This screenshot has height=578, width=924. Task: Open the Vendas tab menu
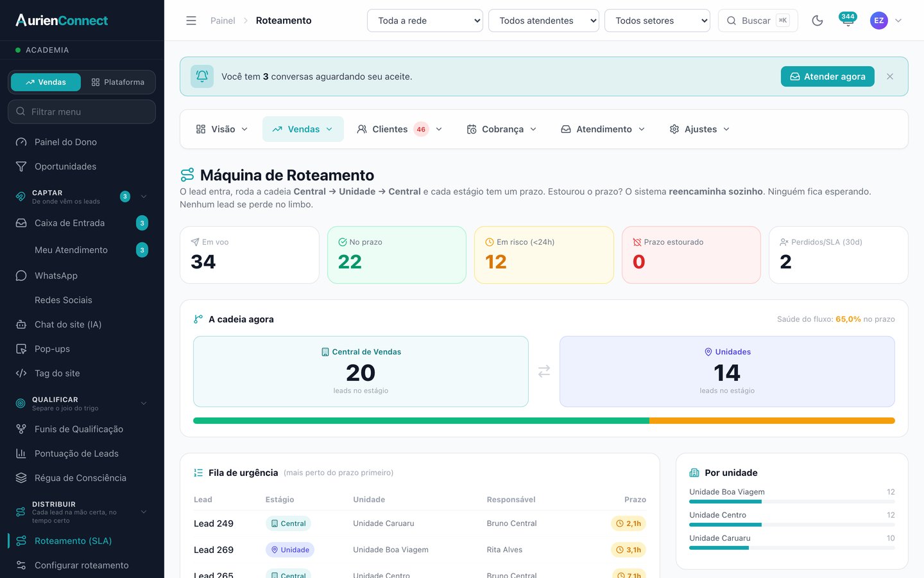pyautogui.click(x=303, y=129)
